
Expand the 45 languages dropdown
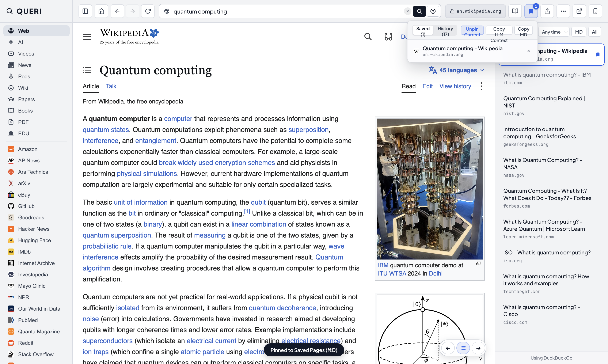coord(456,70)
